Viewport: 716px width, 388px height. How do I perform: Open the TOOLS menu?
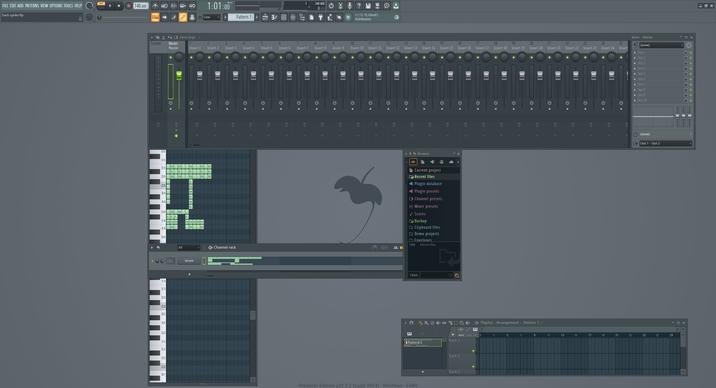[x=69, y=6]
